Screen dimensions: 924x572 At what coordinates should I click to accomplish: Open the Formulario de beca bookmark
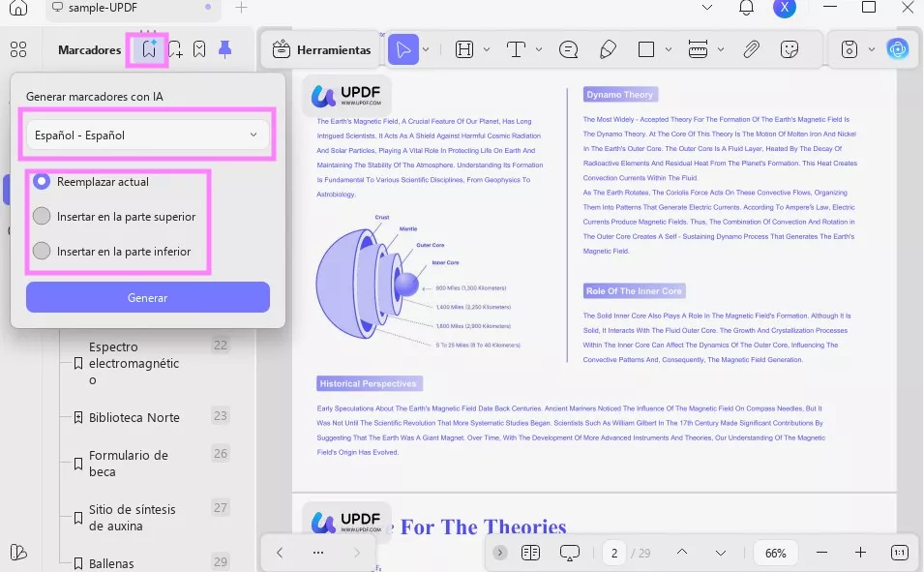pyautogui.click(x=129, y=464)
